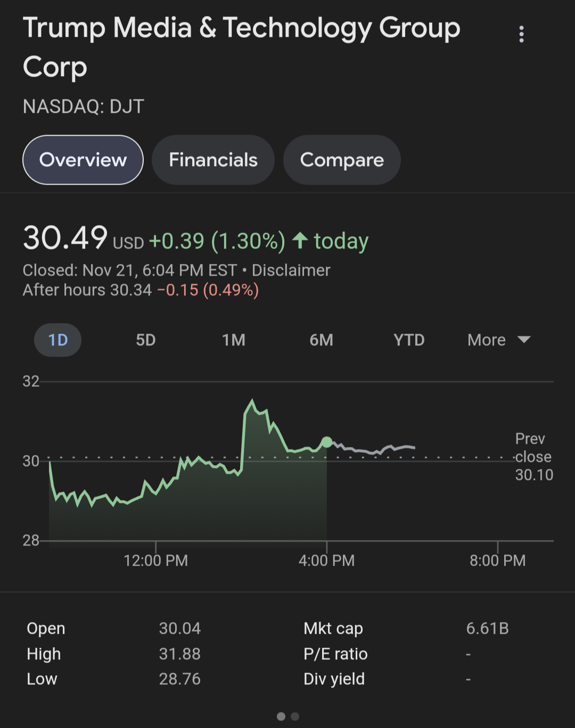Click the Mkt cap value 6.61B
575x728 pixels.
(x=488, y=628)
